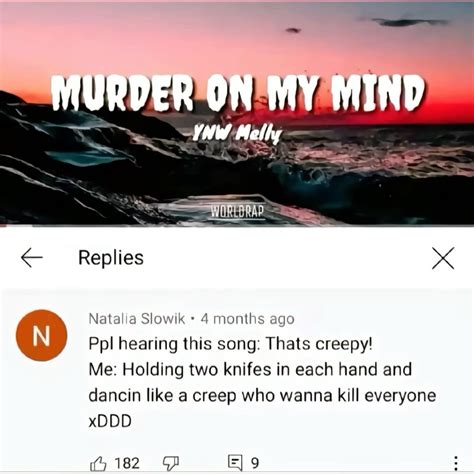
Task: Open the three-dot comment options menu
Action: [x=456, y=463]
